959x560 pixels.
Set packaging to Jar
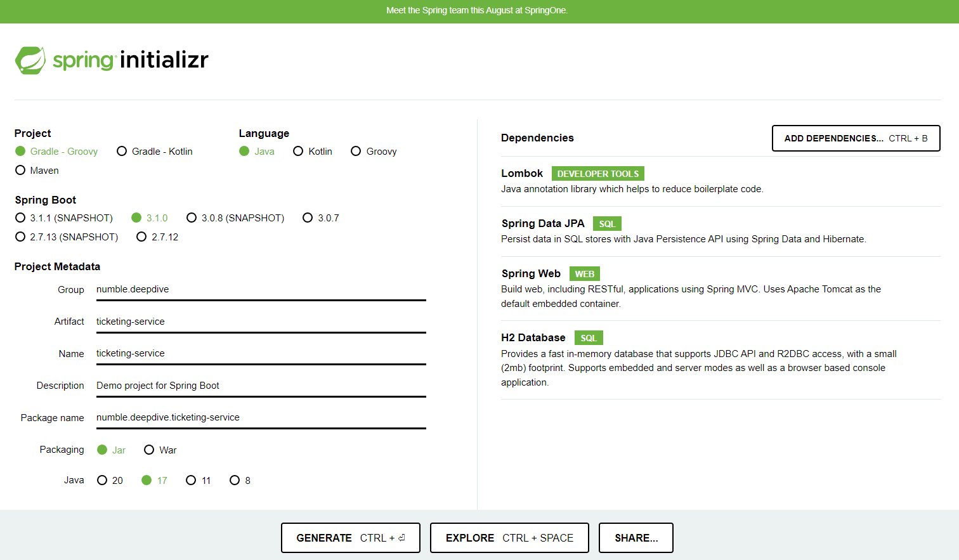pyautogui.click(x=112, y=450)
